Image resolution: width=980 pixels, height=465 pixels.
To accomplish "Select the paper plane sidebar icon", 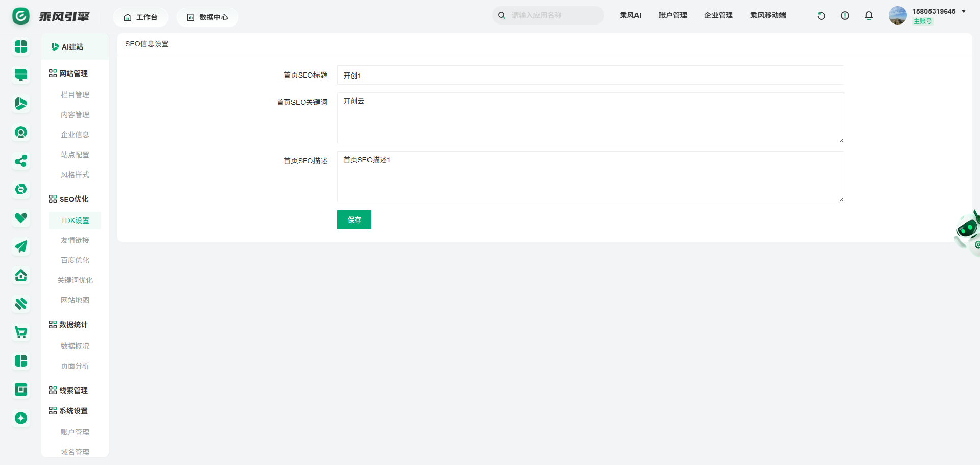I will pos(21,247).
